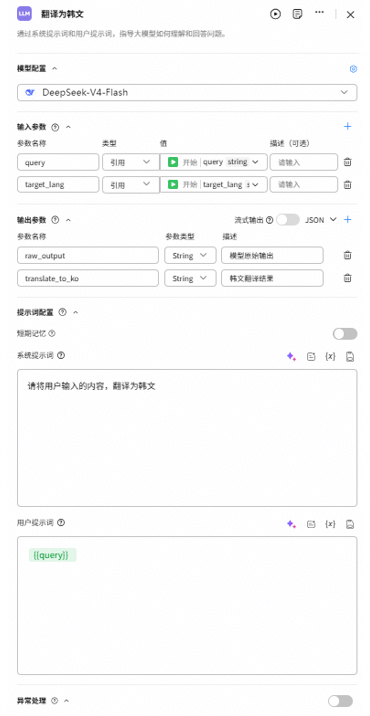Click help icon beside 输入参数

(55, 127)
